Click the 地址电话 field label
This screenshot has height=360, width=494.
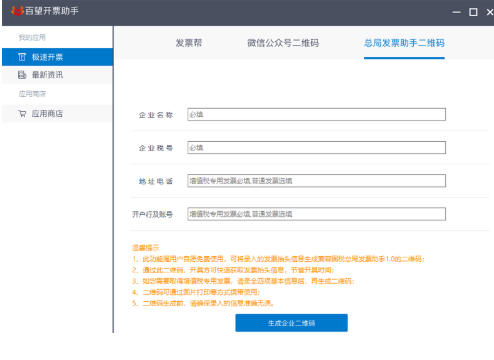[x=156, y=181]
